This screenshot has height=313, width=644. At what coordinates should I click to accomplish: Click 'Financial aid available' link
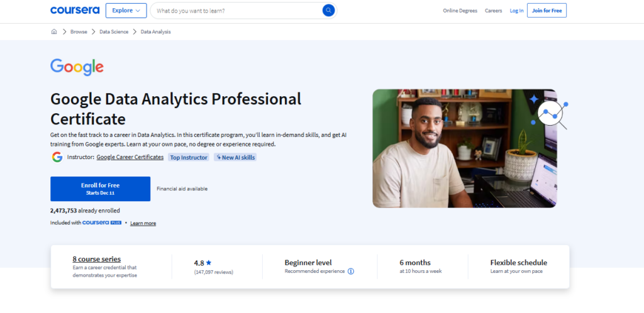click(x=182, y=189)
